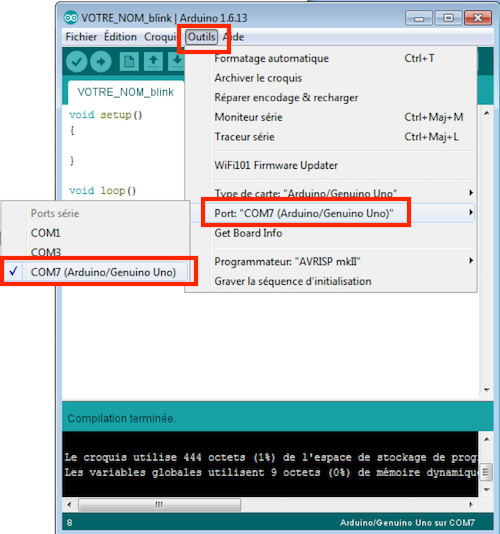Screen dimensions: 500x534
Task: Select Formatage automatique menu entry
Action: [331, 58]
